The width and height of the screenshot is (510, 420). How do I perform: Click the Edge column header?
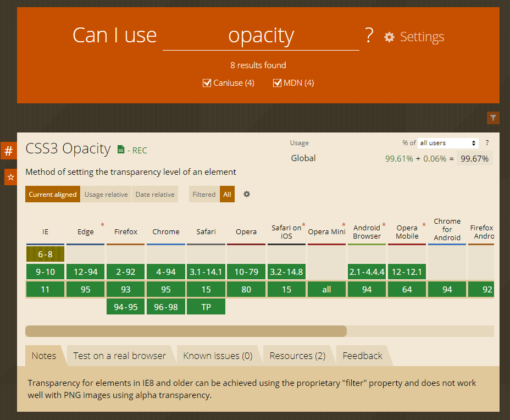[86, 231]
